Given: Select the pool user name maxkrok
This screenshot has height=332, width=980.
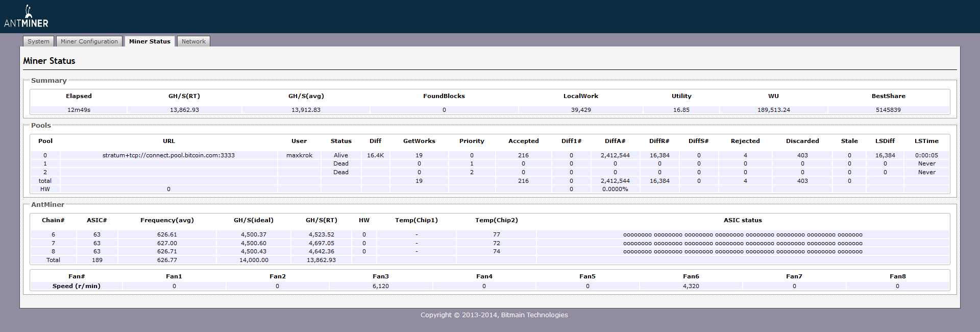Looking at the screenshot, I should click(x=299, y=155).
